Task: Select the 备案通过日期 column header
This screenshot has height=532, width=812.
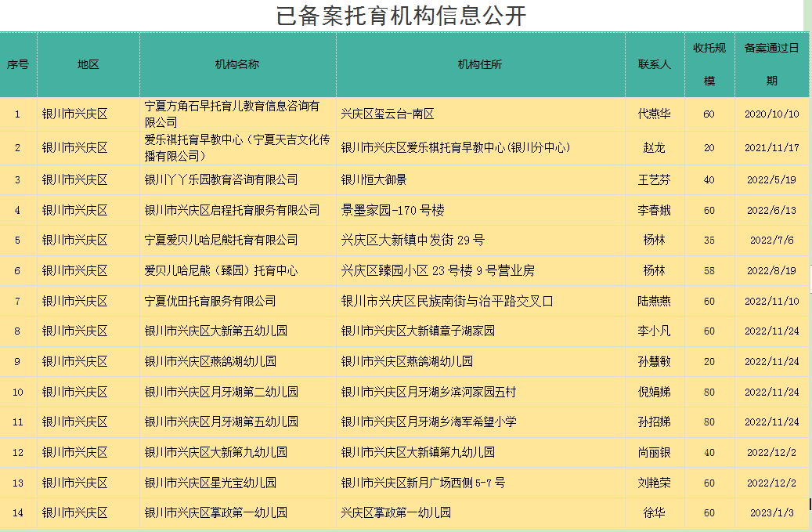Action: tap(771, 64)
